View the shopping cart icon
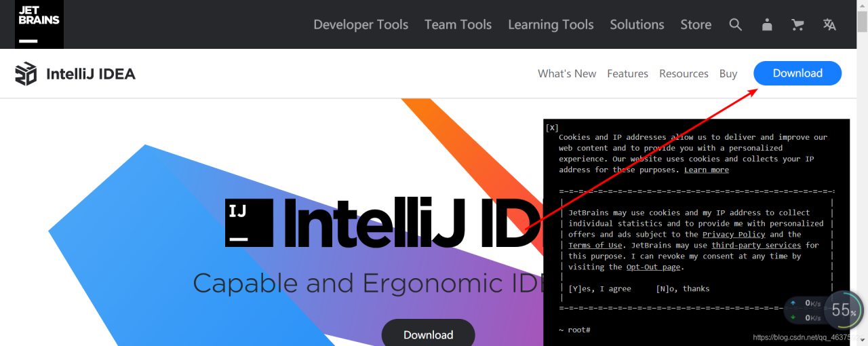The width and height of the screenshot is (868, 346). [x=798, y=24]
